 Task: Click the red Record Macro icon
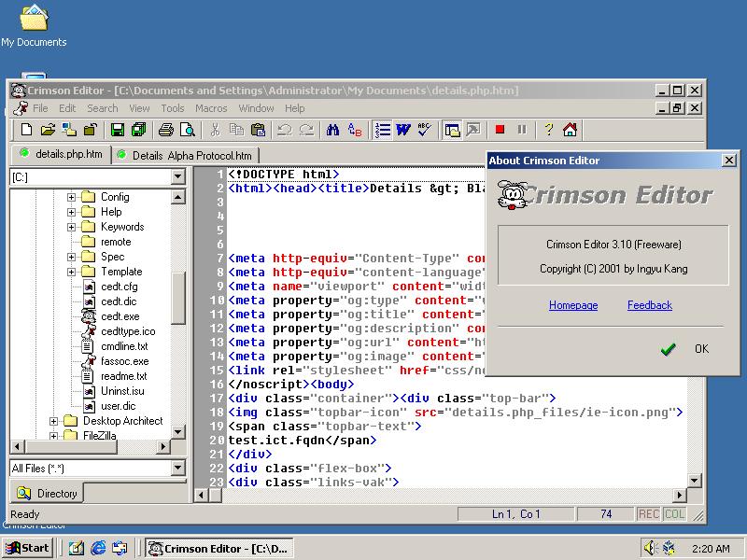coord(500,130)
